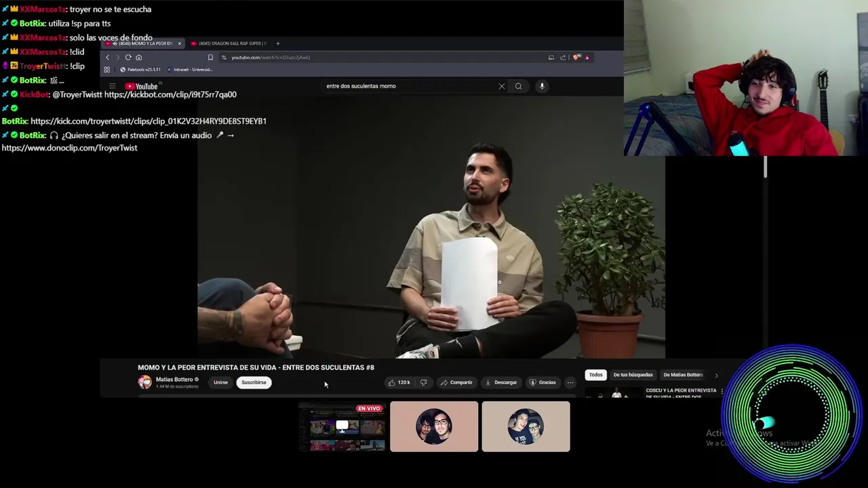Open Matias Bottero channel avatar
This screenshot has width=868, height=488.
(x=145, y=382)
